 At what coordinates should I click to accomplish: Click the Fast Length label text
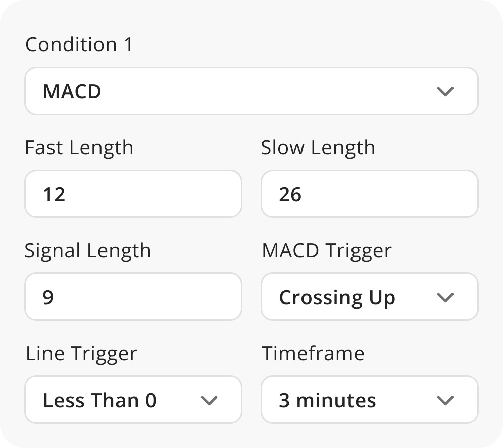[x=79, y=148]
